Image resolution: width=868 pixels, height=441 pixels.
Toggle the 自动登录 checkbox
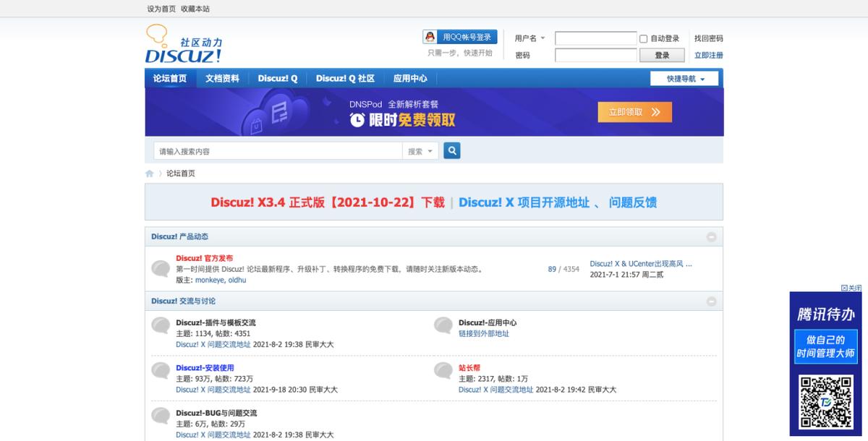coord(644,39)
